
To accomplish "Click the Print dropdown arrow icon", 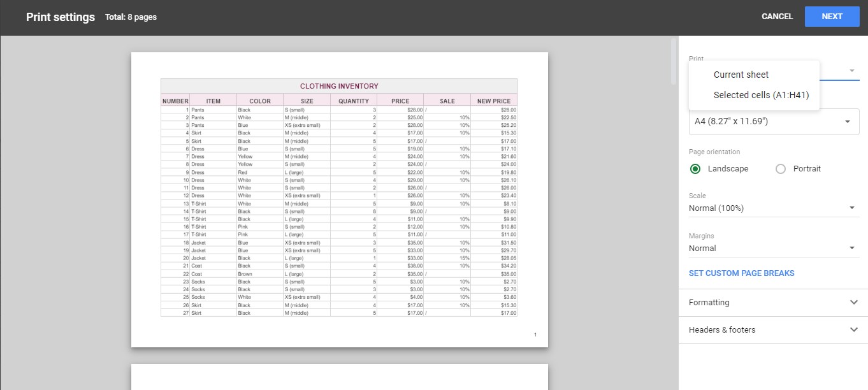I will point(852,70).
